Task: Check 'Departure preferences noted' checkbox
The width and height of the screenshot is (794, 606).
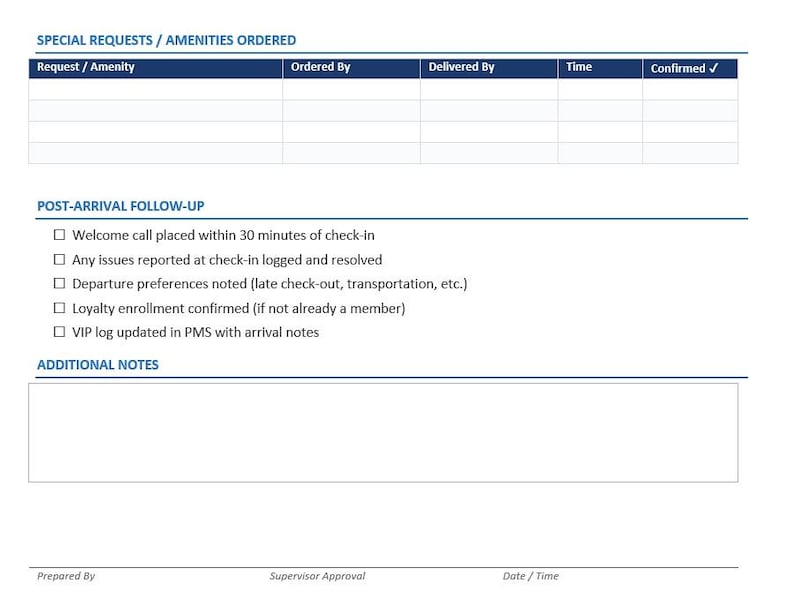Action: (x=59, y=283)
